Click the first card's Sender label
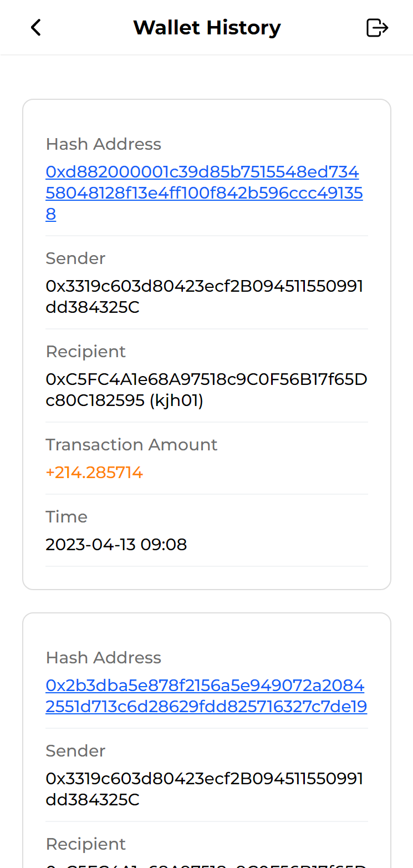The width and height of the screenshot is (413, 868). point(75,258)
